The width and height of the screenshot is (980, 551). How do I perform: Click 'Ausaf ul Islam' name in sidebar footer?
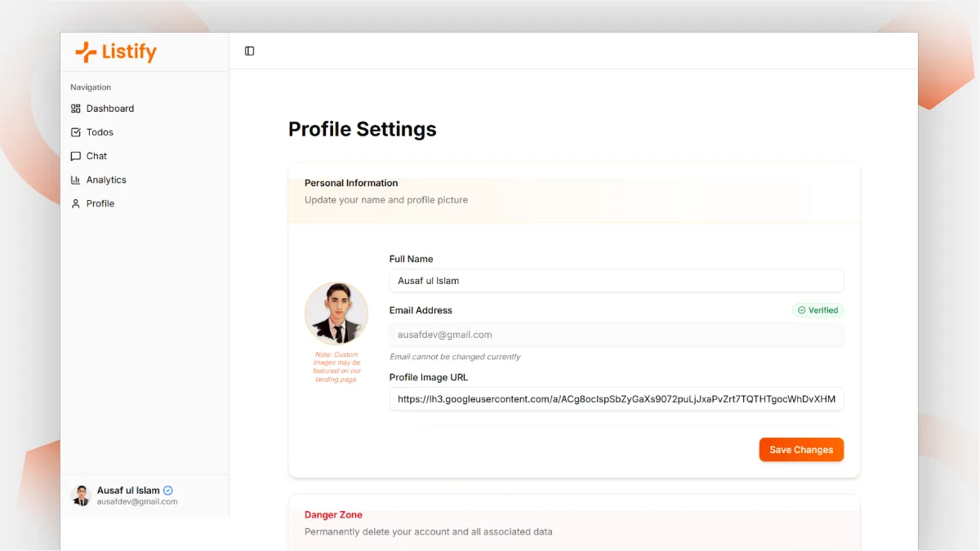128,491
